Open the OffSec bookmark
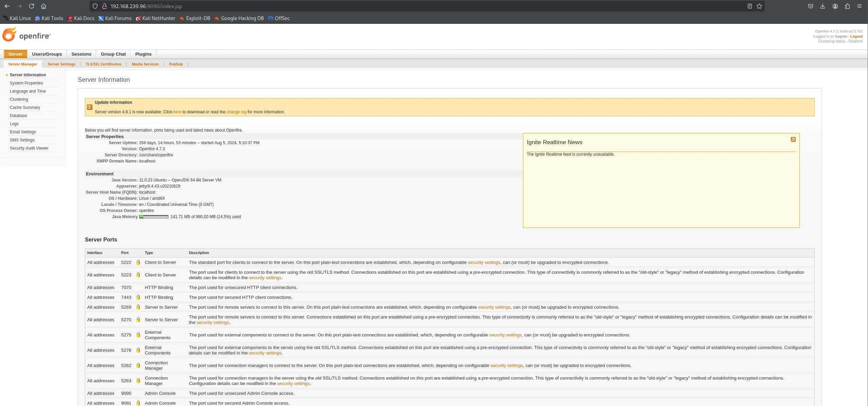868x406 pixels. click(x=279, y=18)
